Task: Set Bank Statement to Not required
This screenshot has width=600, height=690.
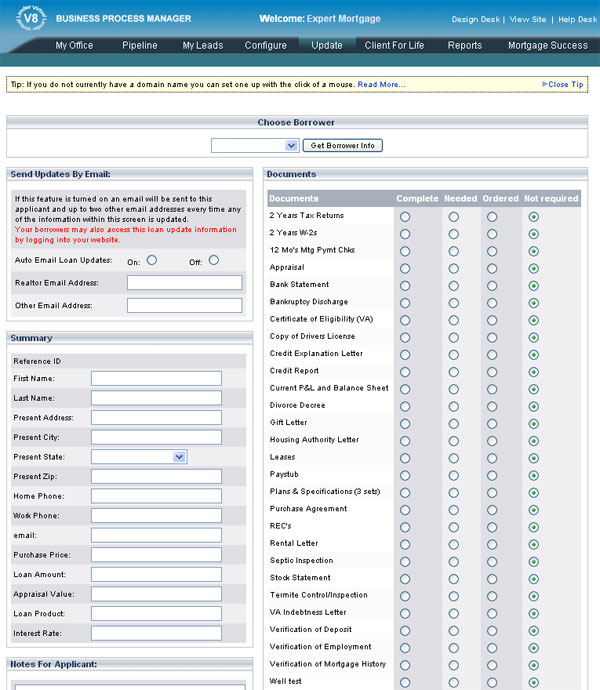Action: [x=534, y=286]
